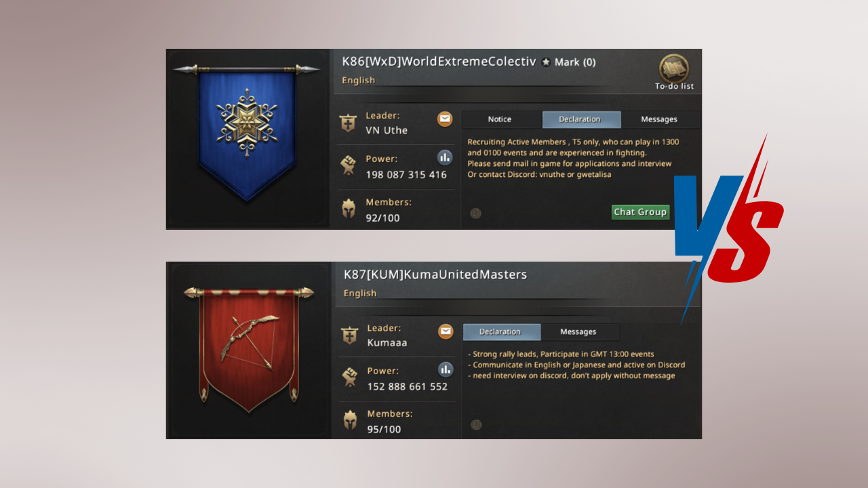Image resolution: width=868 pixels, height=488 pixels.
Task: Click the blue snowflake alliance banner
Action: (247, 132)
